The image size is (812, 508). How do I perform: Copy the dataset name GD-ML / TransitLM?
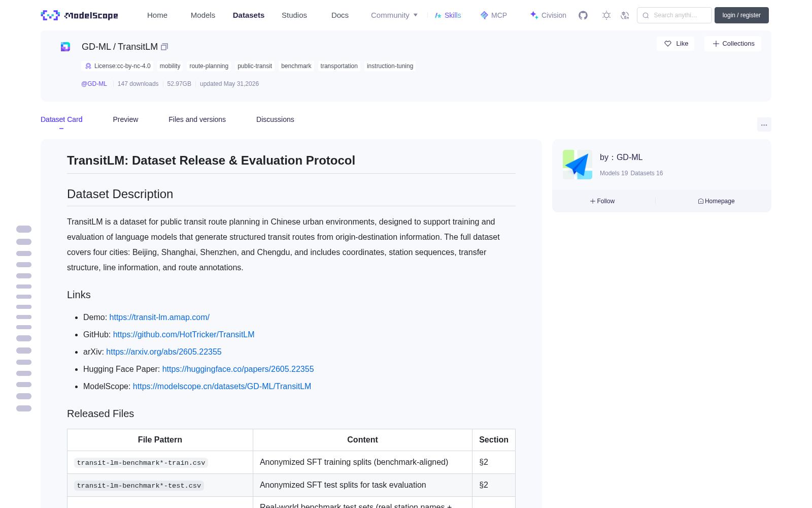click(x=164, y=47)
